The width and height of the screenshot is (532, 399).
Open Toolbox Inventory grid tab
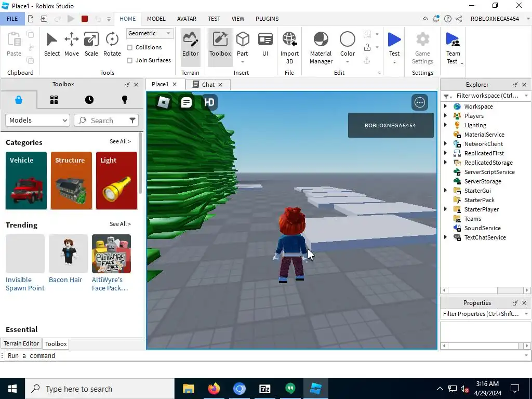tap(54, 100)
